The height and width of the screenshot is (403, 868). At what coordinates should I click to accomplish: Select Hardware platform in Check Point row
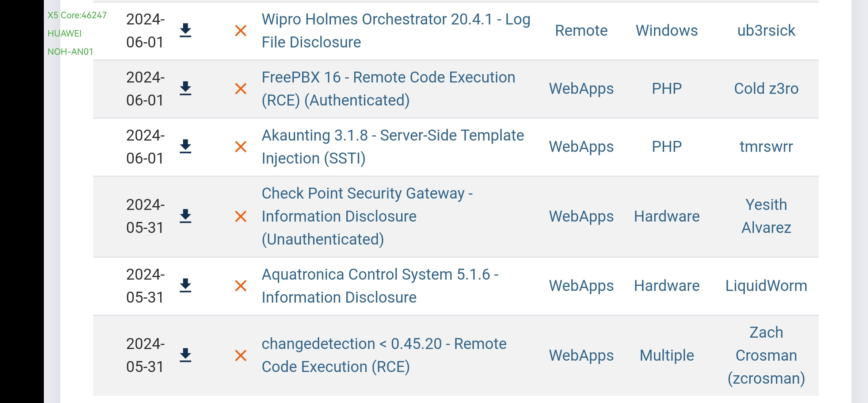coord(667,216)
